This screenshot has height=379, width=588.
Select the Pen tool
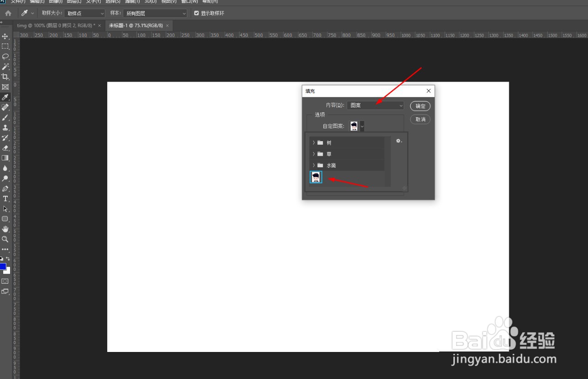(x=5, y=188)
